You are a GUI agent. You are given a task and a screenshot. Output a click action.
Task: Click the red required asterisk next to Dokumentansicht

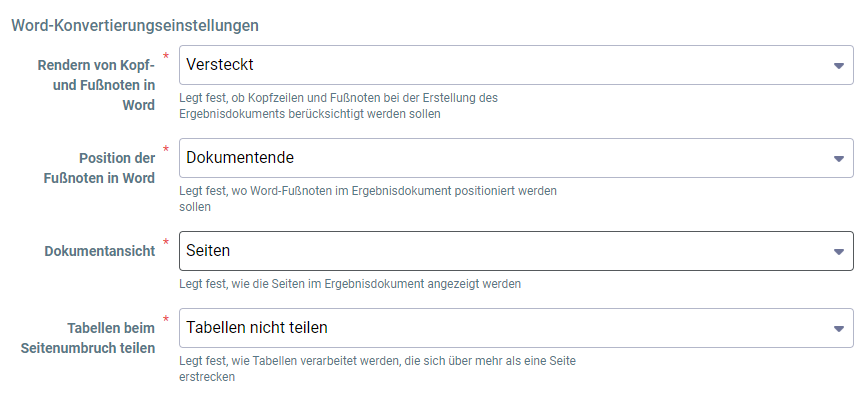point(166,242)
